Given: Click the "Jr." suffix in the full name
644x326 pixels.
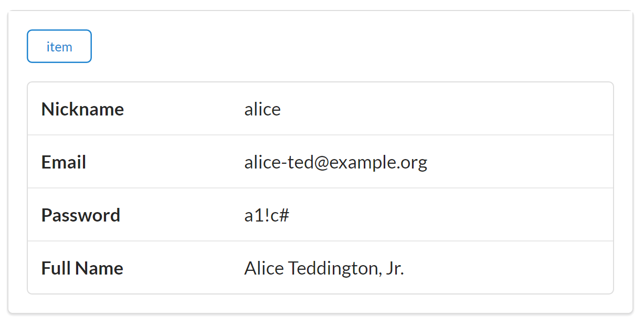Looking at the screenshot, I should point(394,268).
